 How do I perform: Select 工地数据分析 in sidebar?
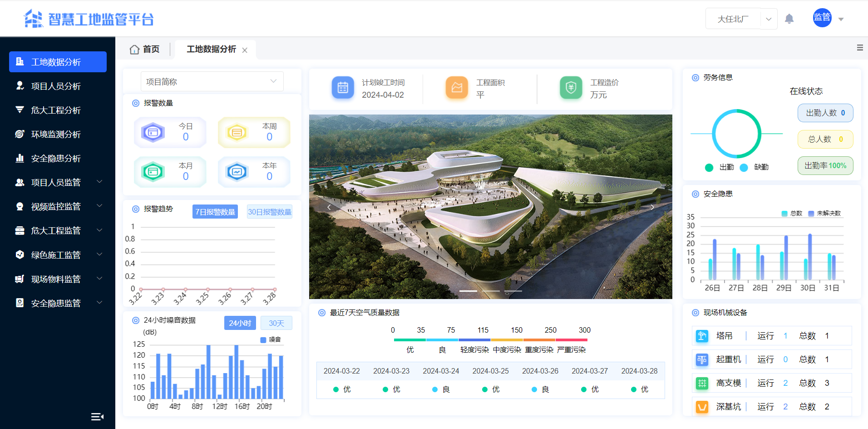(x=58, y=62)
